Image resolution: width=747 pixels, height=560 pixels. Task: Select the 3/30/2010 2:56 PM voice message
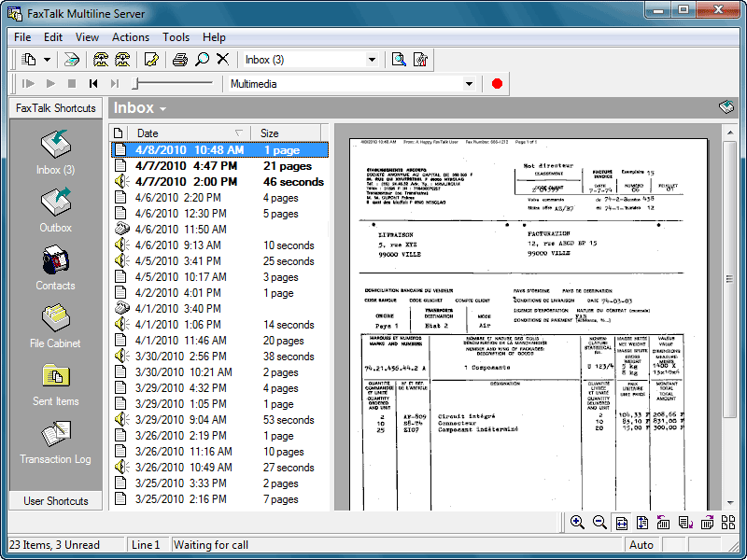point(219,357)
